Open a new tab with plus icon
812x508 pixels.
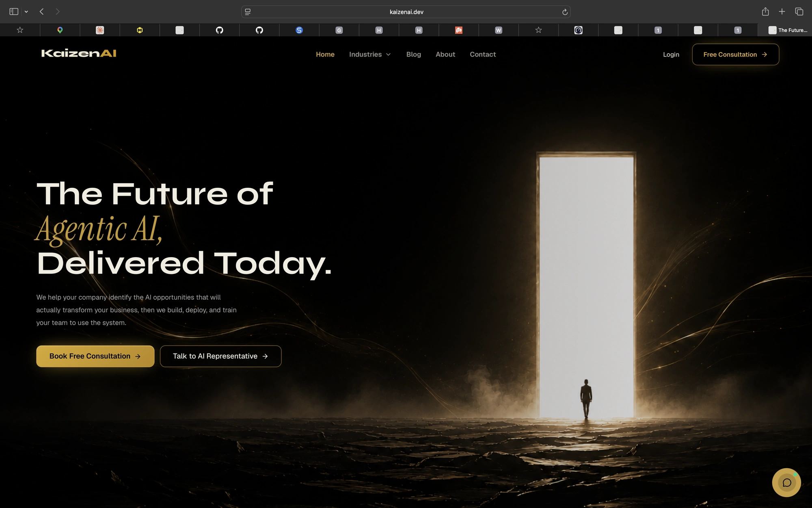tap(782, 11)
